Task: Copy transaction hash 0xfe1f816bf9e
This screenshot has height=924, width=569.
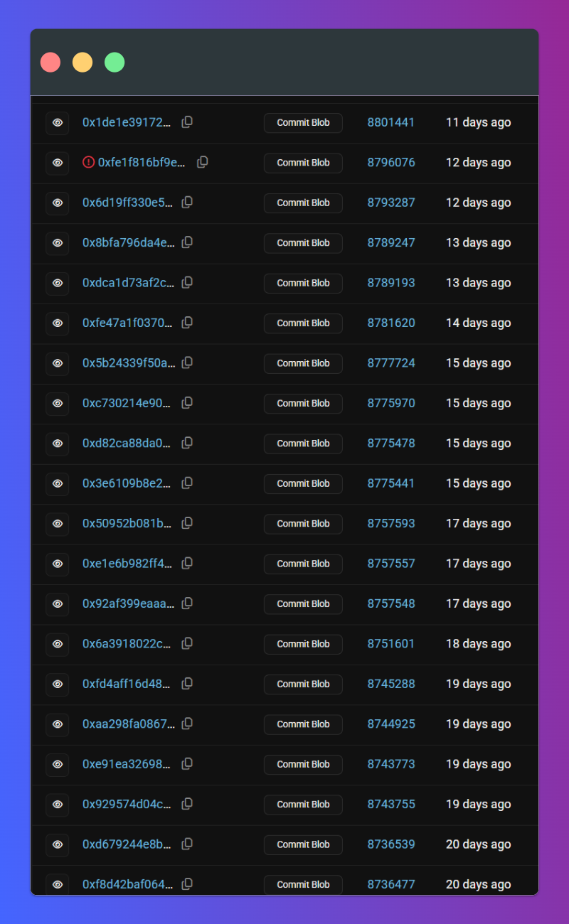Action: click(x=202, y=162)
